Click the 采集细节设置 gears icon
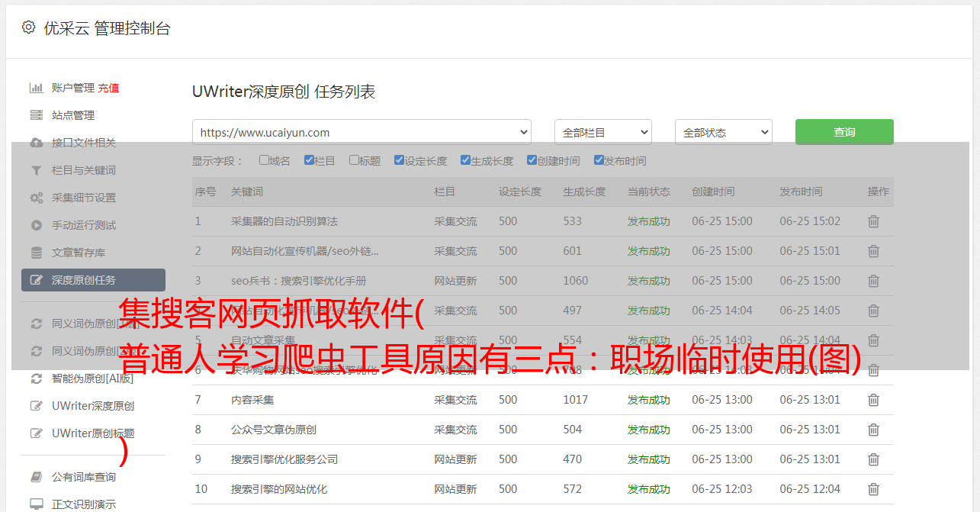 (x=36, y=198)
